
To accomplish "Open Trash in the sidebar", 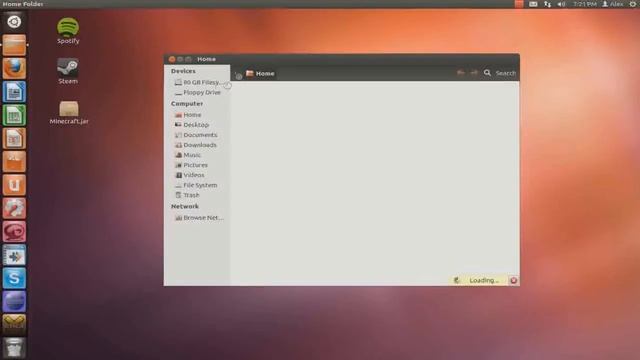I will point(187,195).
